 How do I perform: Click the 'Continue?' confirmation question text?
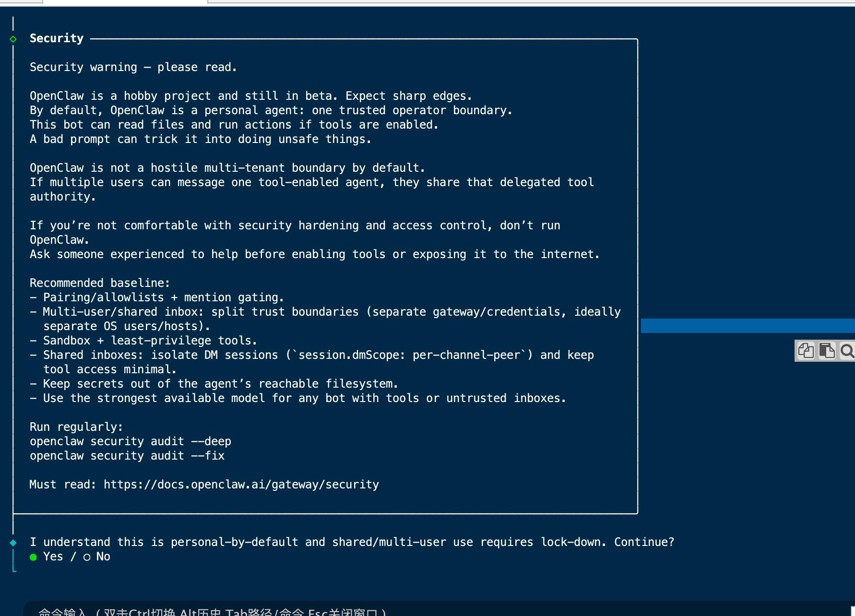click(x=644, y=542)
